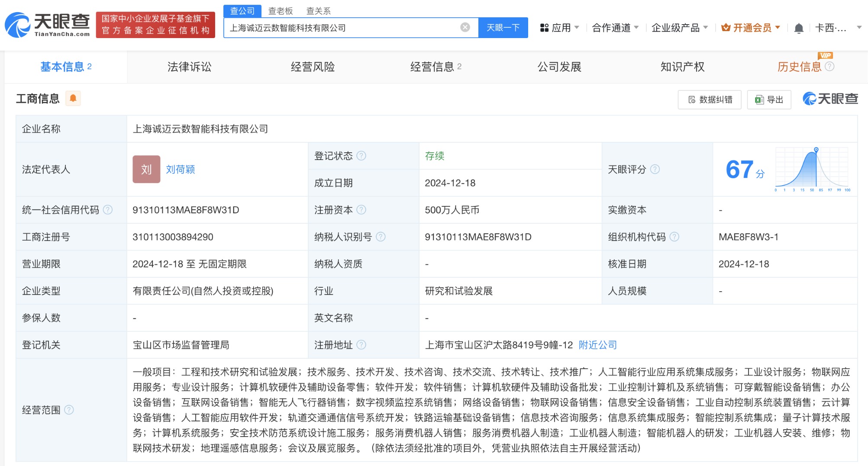
Task: Click the legal representative 刘荷颖 link
Action: point(180,169)
